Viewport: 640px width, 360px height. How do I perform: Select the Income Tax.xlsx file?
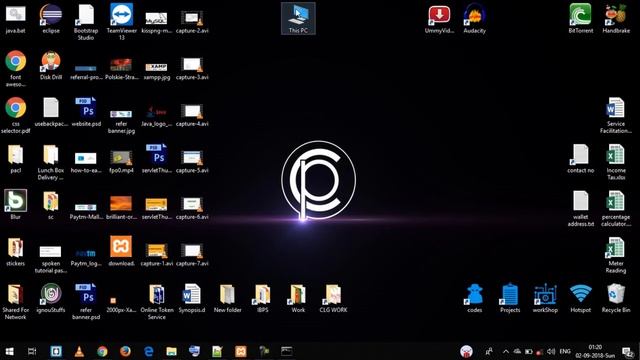[616, 162]
